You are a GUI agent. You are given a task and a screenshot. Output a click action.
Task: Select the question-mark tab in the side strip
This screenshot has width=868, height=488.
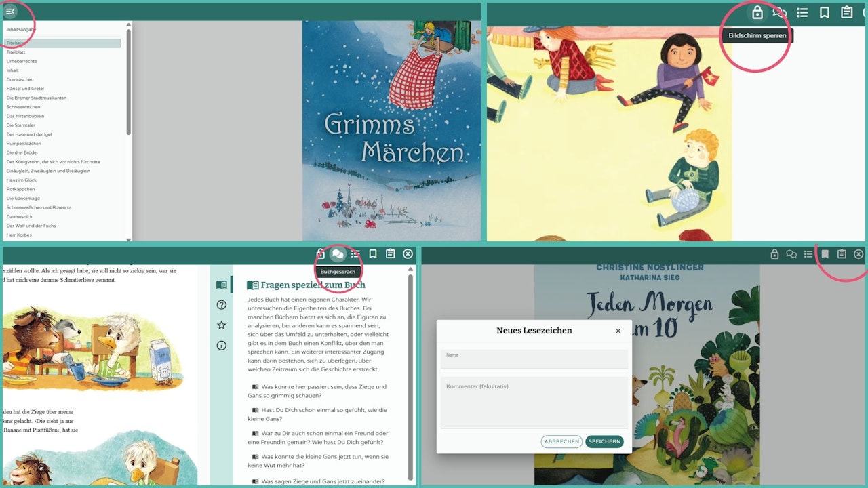221,305
